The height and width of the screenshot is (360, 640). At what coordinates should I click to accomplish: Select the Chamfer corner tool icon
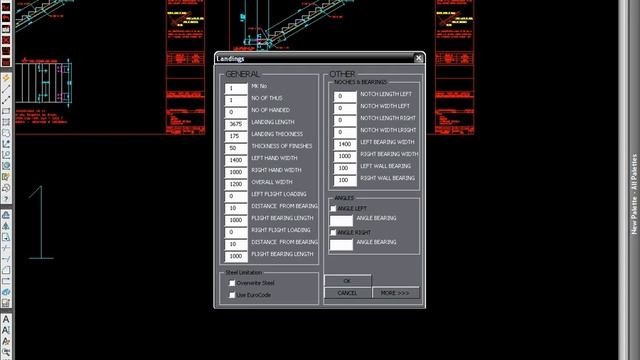6,270
